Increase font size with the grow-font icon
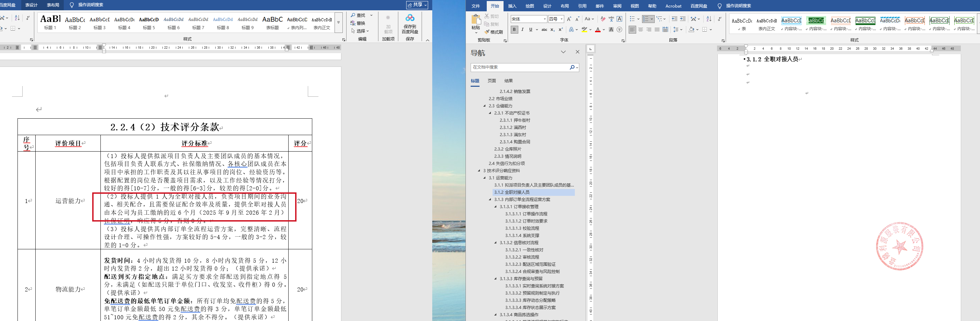The width and height of the screenshot is (980, 321). tap(569, 19)
